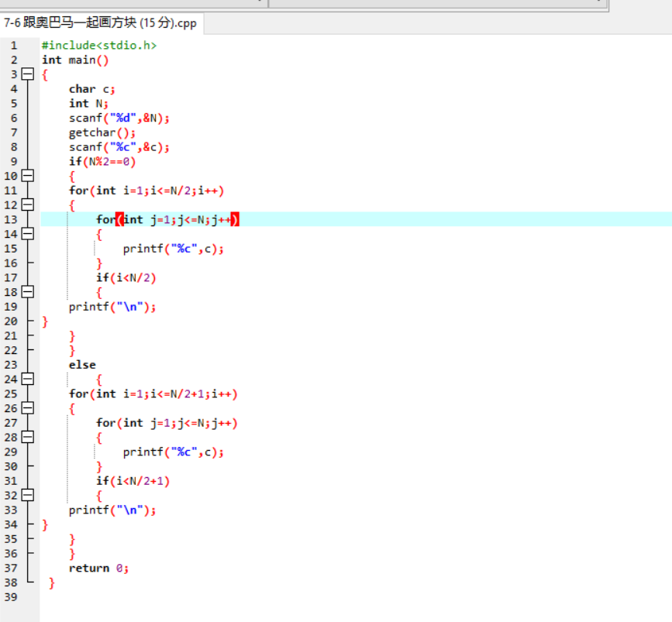
Task: Click the closing brace on line 38
Action: 51,583
